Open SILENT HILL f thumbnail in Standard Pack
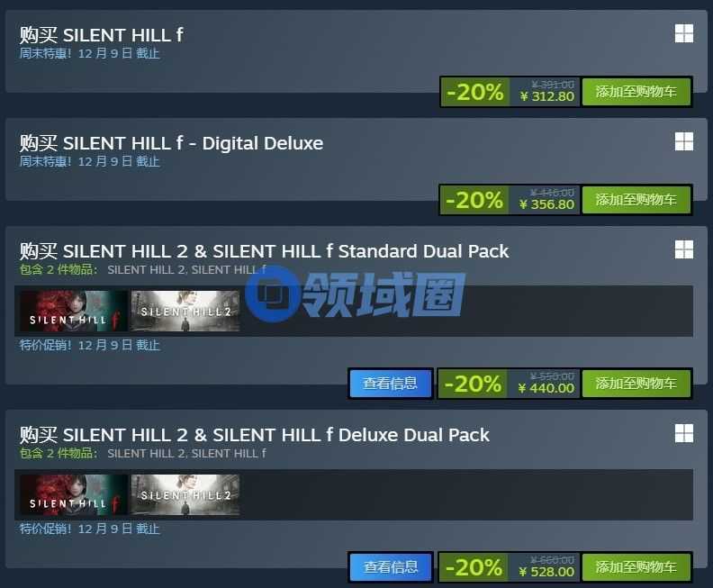 [74, 311]
